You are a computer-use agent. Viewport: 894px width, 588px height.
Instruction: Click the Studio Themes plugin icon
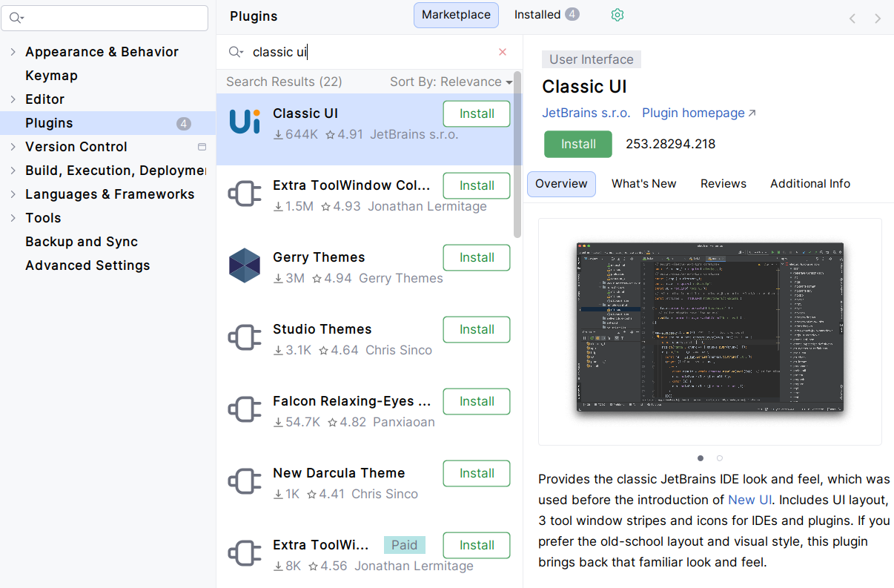pos(245,338)
